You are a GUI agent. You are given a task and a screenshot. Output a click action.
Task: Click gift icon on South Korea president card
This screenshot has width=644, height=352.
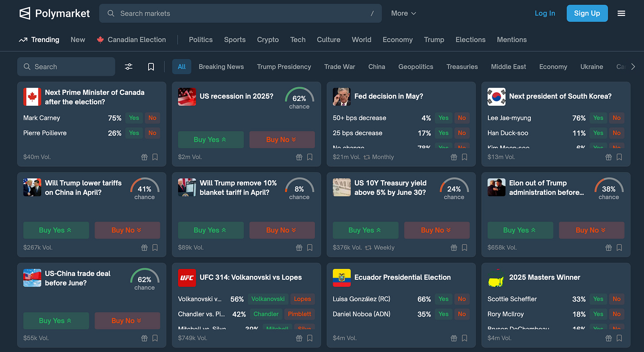coord(609,157)
